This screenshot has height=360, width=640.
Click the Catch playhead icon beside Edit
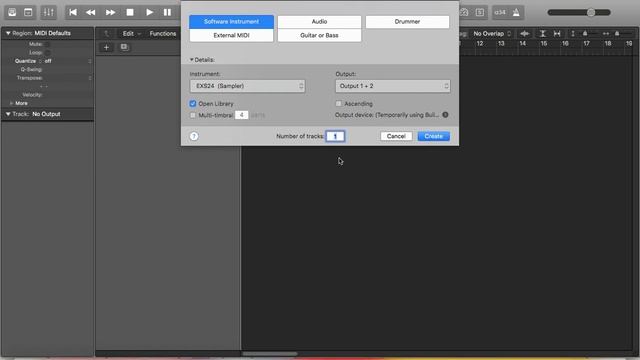point(107,33)
